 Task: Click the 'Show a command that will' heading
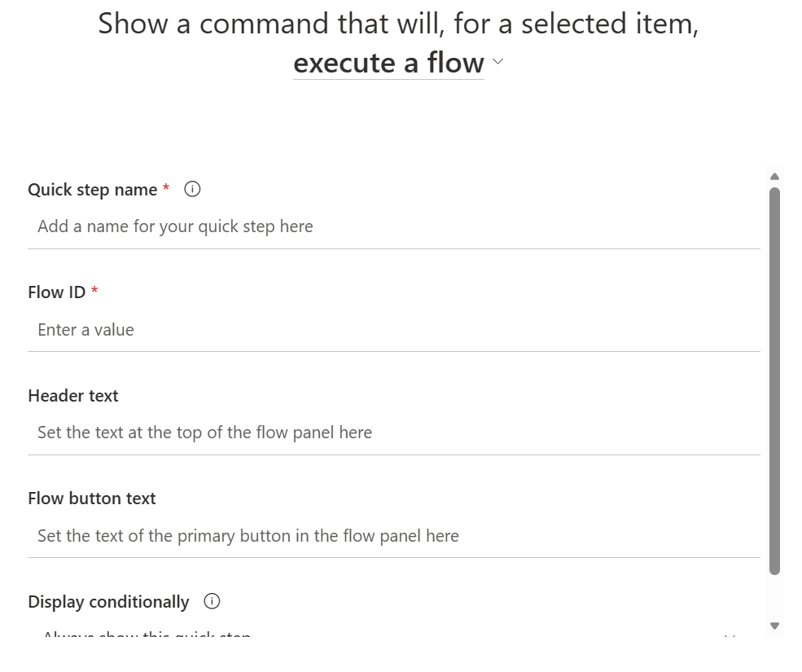coord(398,24)
